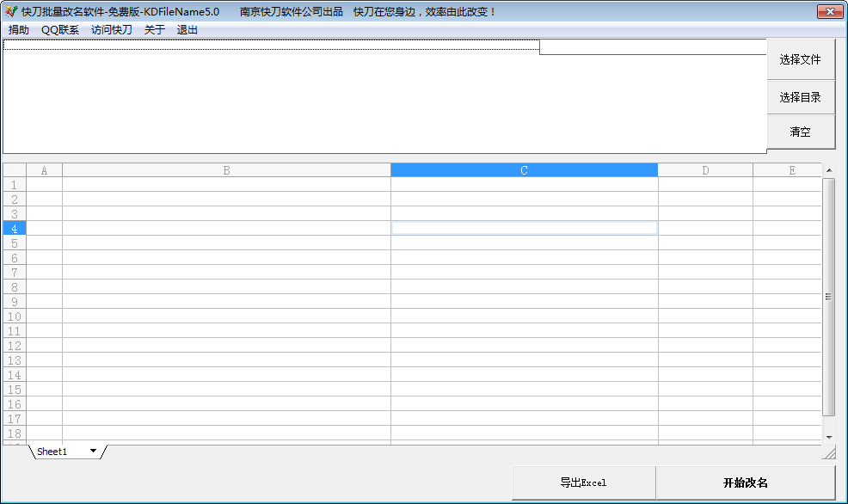Click the scrollbar up arrow
Image resolution: width=848 pixels, height=504 pixels.
pyautogui.click(x=829, y=170)
